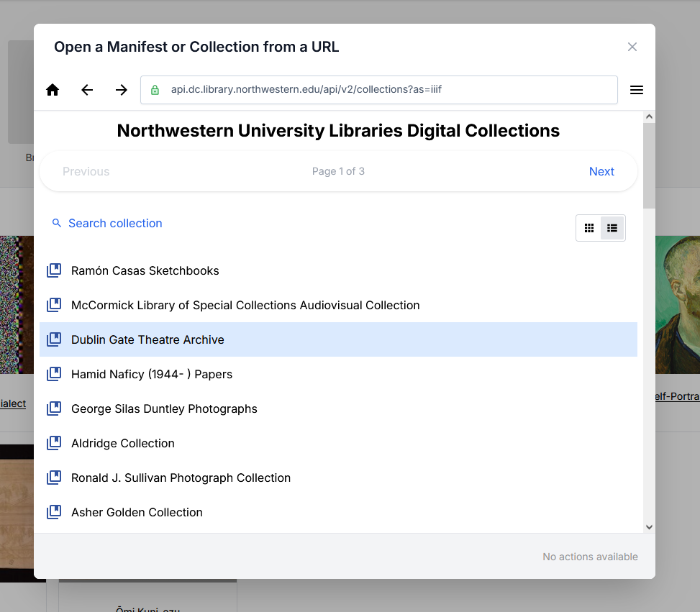Image resolution: width=700 pixels, height=612 pixels.
Task: Open Search collection
Action: (x=114, y=223)
